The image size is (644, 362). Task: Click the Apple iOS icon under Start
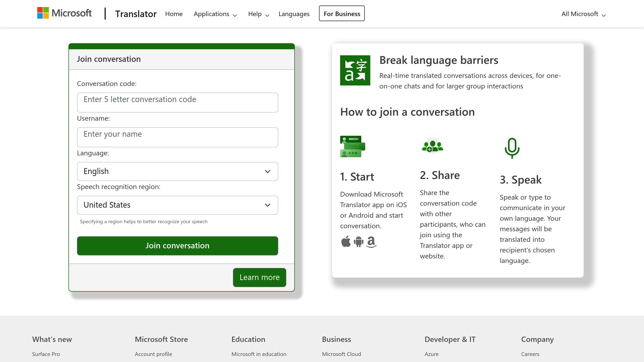coord(346,242)
